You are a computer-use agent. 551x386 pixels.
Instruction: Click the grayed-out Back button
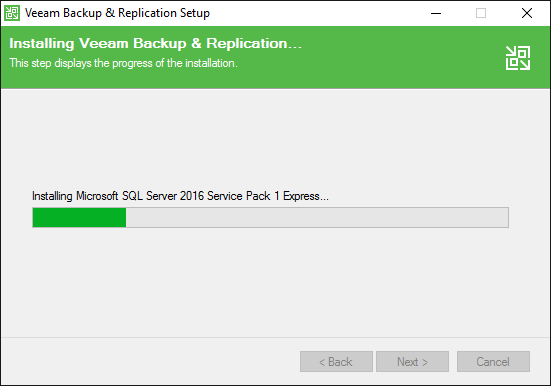point(336,361)
